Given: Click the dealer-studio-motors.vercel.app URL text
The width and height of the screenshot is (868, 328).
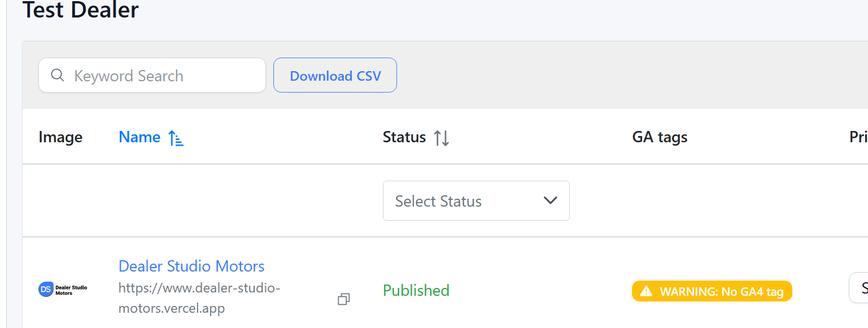Looking at the screenshot, I should (199, 298).
